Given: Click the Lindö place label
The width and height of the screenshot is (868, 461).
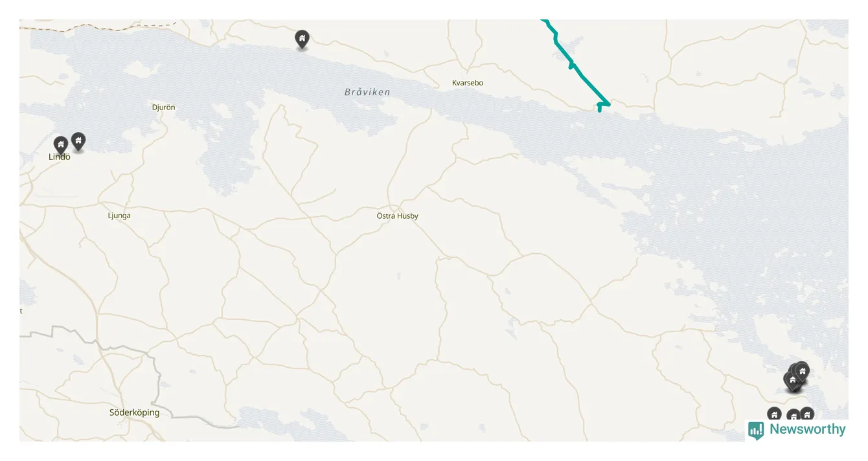Looking at the screenshot, I should (59, 157).
